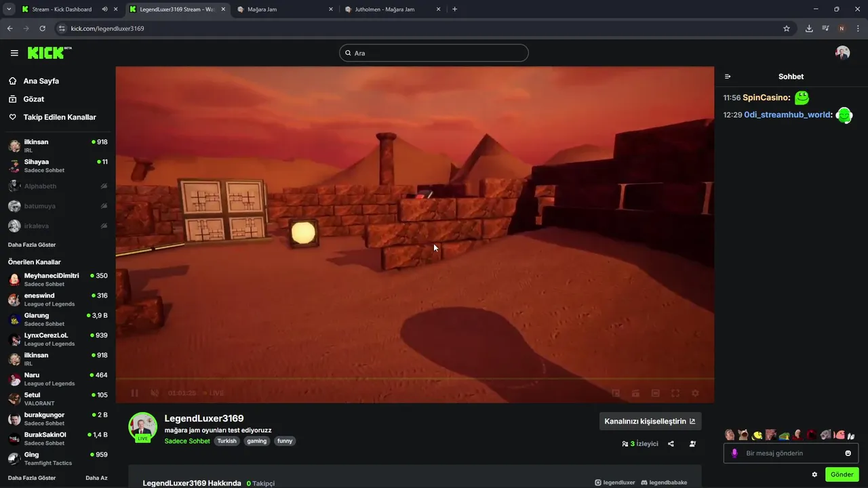Open LynxCerezLoL recommended channel
Viewport: 868px width, 488px height.
pos(58,339)
